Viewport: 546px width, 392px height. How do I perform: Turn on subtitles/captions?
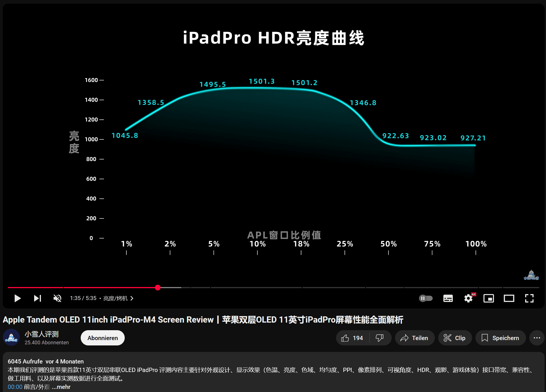[448, 298]
